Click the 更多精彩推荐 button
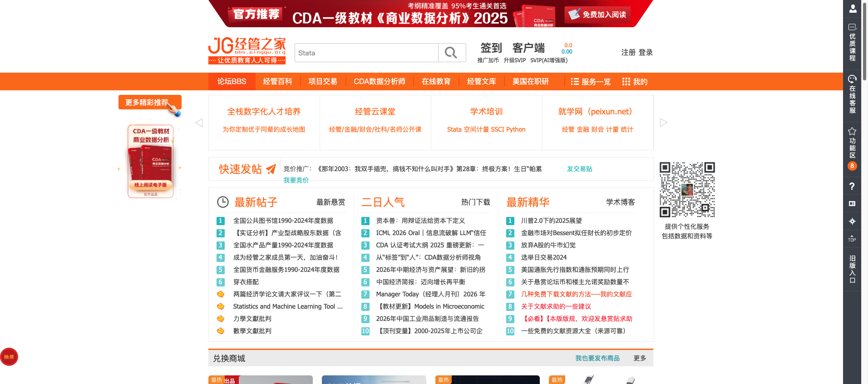 [x=150, y=103]
